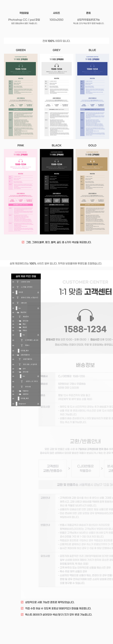
Task: Expand the 반품안내 layer group
Action: (18, 391)
